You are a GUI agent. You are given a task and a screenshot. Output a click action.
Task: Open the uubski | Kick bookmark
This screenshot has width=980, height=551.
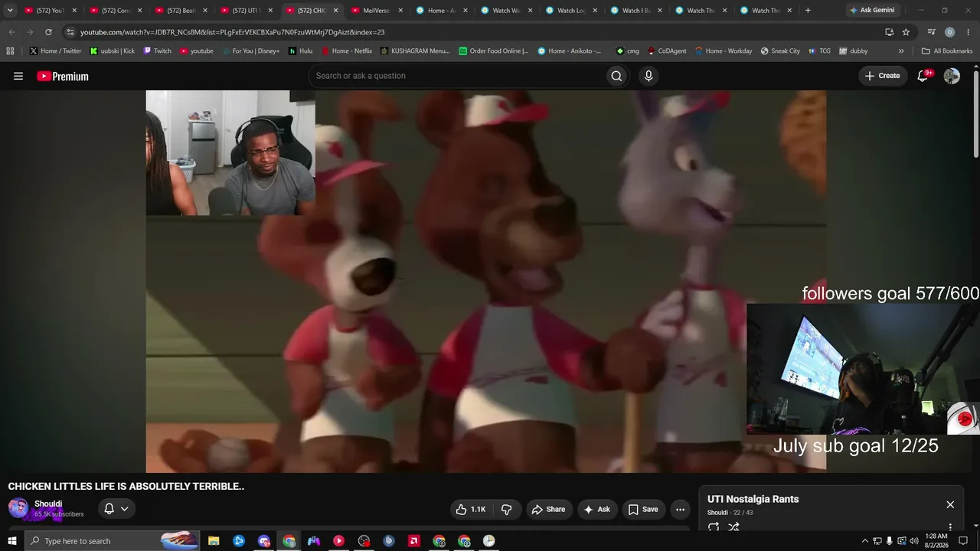(112, 51)
